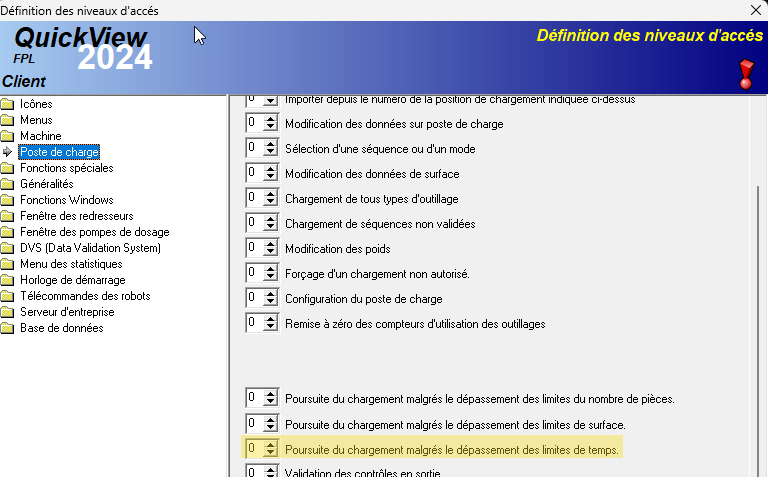Select Télécommandes des robots entry
Screen dimensions: 768x477
point(85,296)
